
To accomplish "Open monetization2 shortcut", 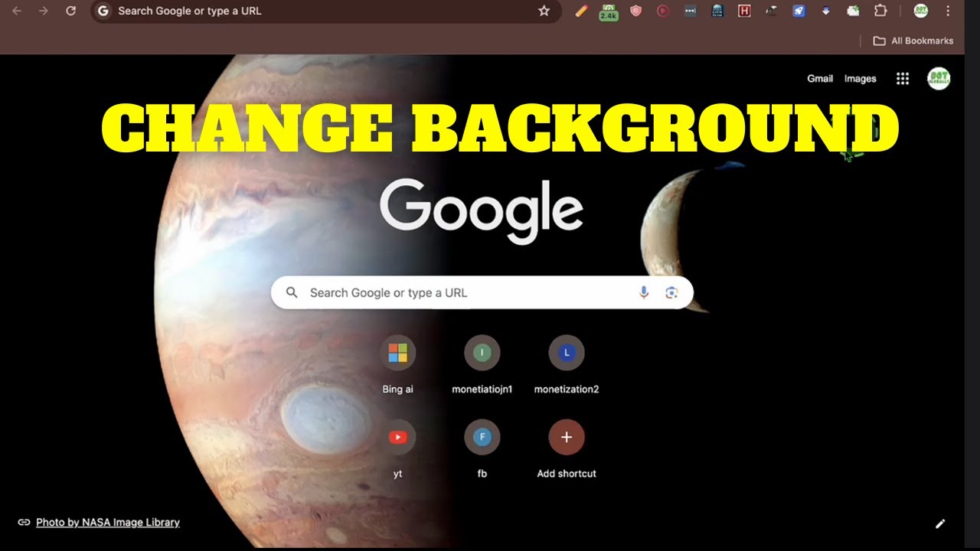I will (x=567, y=365).
